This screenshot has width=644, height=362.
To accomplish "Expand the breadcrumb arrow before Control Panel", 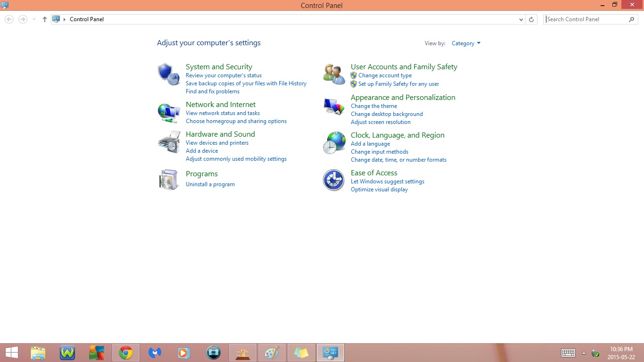I will click(65, 19).
